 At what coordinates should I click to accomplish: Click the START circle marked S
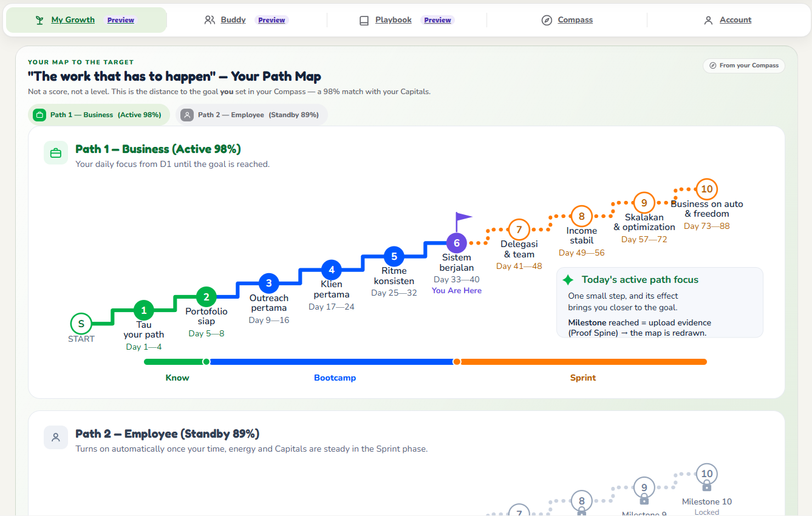[81, 324]
